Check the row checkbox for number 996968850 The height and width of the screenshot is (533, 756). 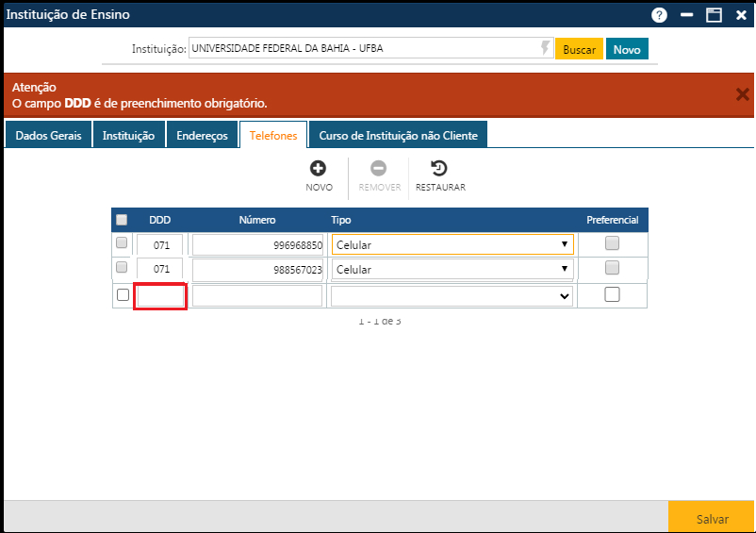pyautogui.click(x=122, y=242)
